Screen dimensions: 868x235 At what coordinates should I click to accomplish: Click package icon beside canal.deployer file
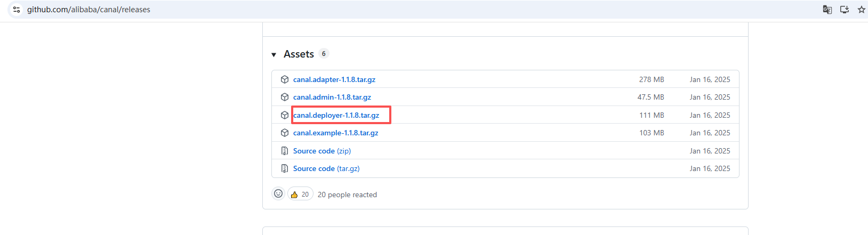click(285, 115)
